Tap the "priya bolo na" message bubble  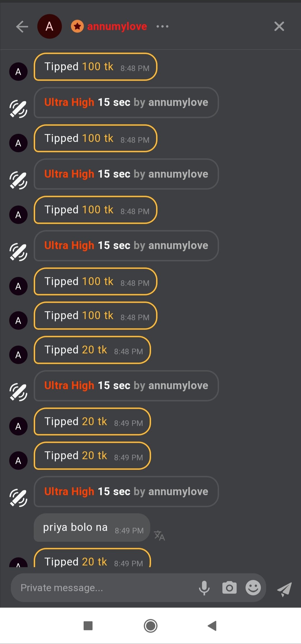tap(92, 527)
